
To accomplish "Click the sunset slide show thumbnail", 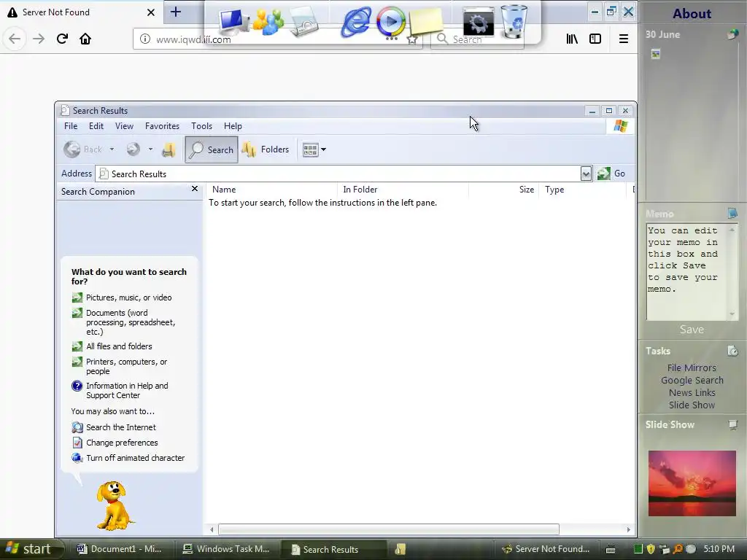I will pos(692,483).
